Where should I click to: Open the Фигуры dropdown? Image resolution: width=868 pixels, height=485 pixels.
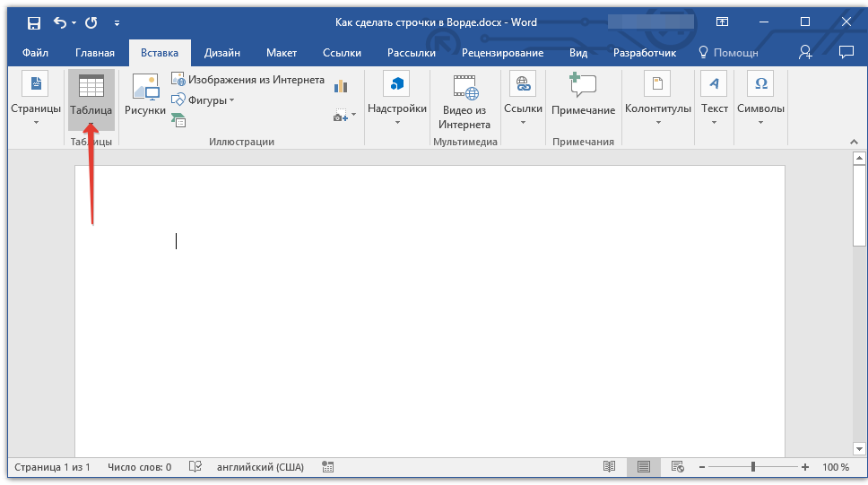(203, 100)
